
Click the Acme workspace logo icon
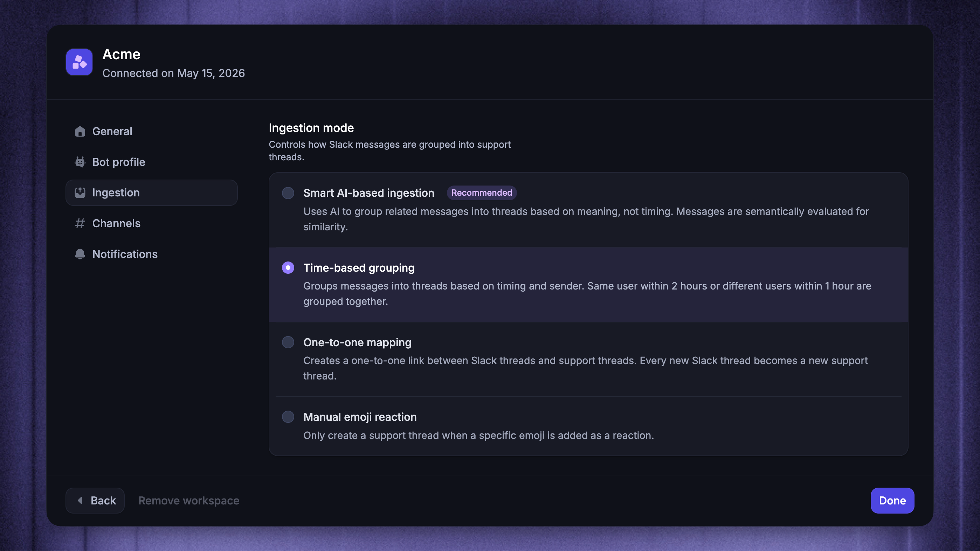(x=79, y=62)
